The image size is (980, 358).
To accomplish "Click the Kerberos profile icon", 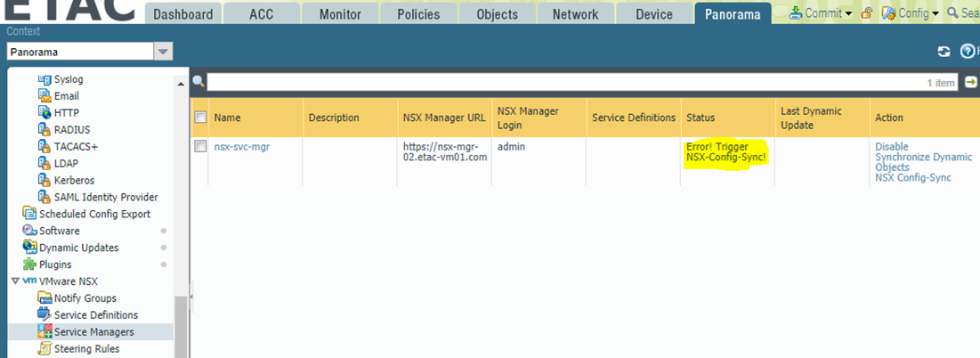I will [x=45, y=181].
